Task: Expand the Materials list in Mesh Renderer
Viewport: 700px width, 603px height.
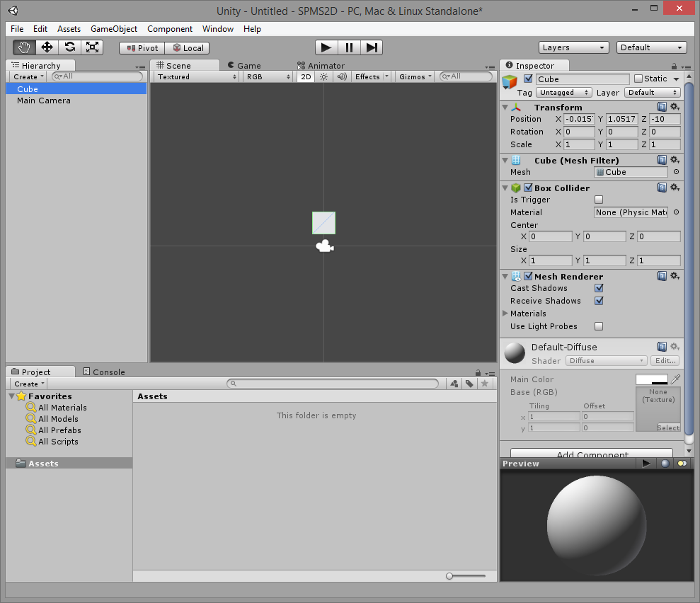Action: pyautogui.click(x=505, y=314)
